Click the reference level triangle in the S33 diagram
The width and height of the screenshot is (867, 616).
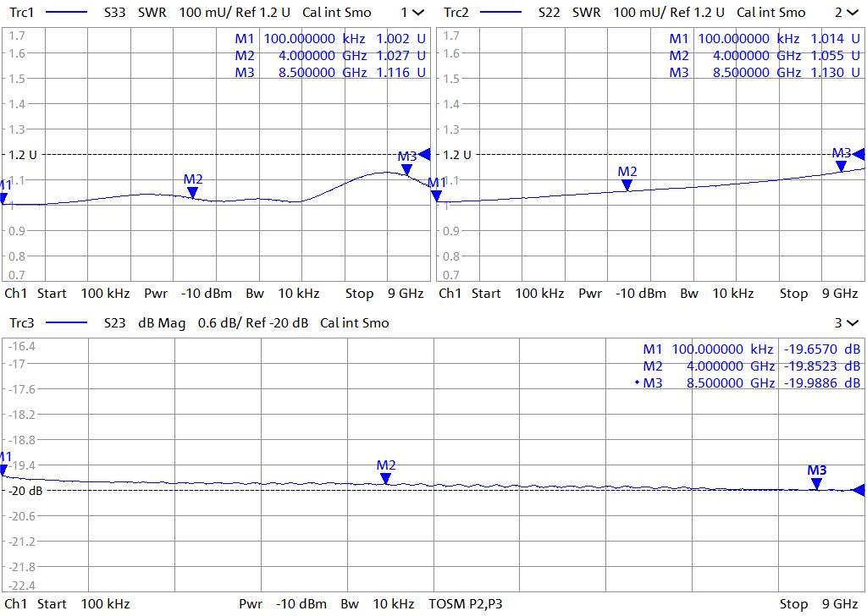424,154
